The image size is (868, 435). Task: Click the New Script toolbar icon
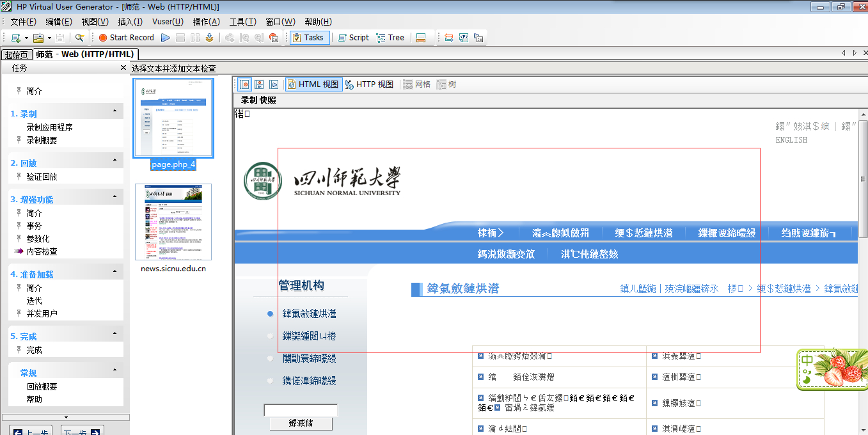(x=15, y=38)
